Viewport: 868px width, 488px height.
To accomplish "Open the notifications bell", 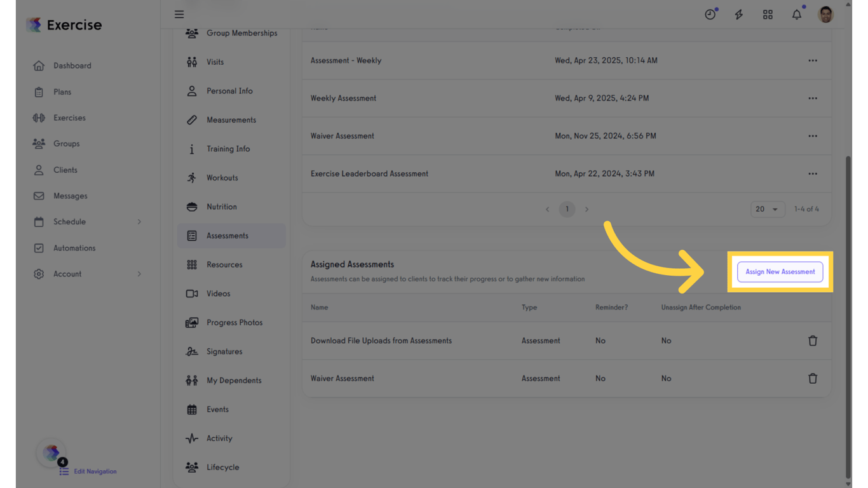I will tap(796, 13).
